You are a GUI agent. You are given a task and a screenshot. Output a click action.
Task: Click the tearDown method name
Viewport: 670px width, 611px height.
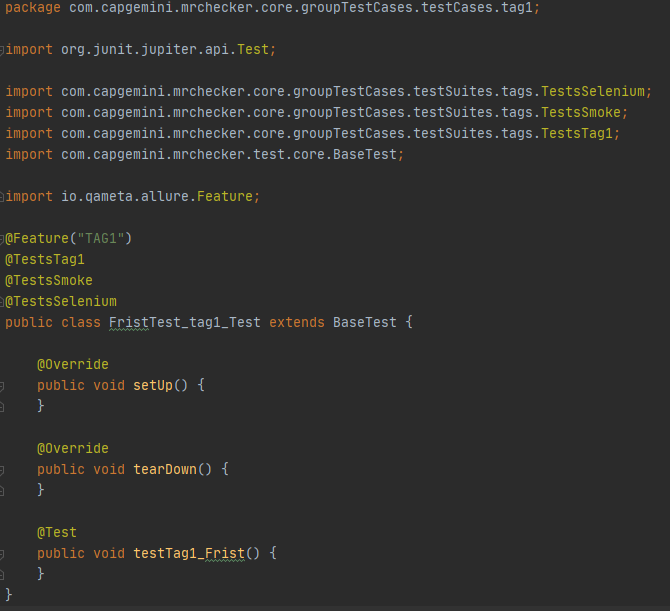165,469
